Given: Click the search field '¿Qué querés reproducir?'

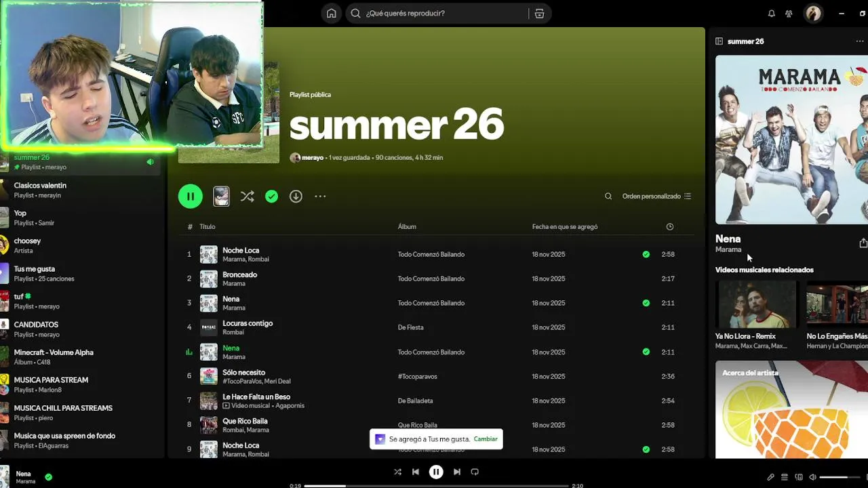Looking at the screenshot, I should click(x=439, y=14).
